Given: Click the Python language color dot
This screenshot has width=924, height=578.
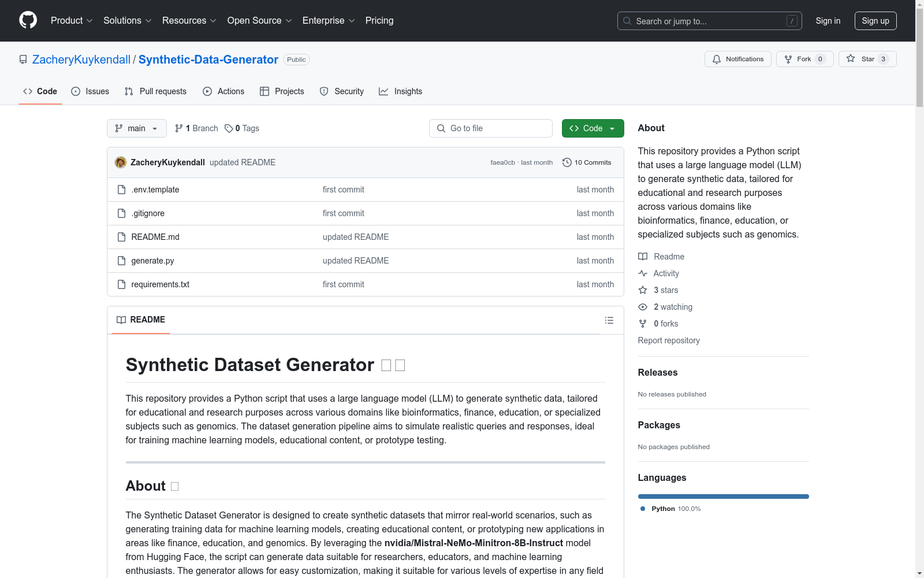Looking at the screenshot, I should pos(643,509).
